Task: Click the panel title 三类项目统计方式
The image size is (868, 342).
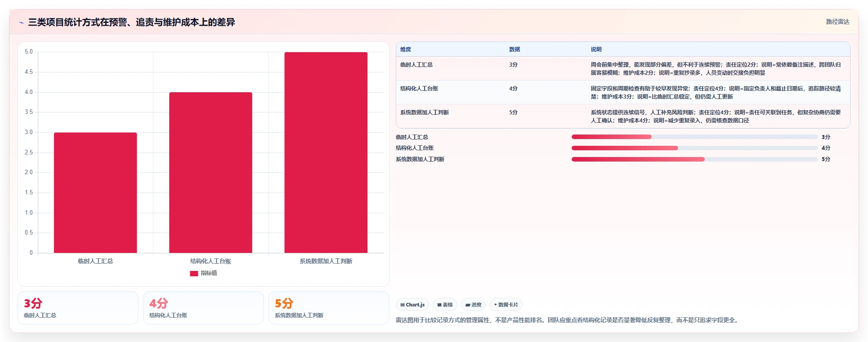Action: [131, 22]
